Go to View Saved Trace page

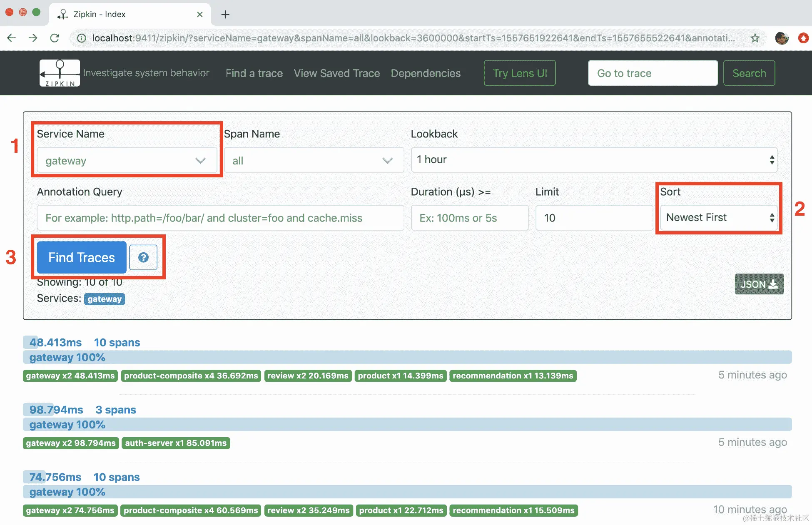336,73
